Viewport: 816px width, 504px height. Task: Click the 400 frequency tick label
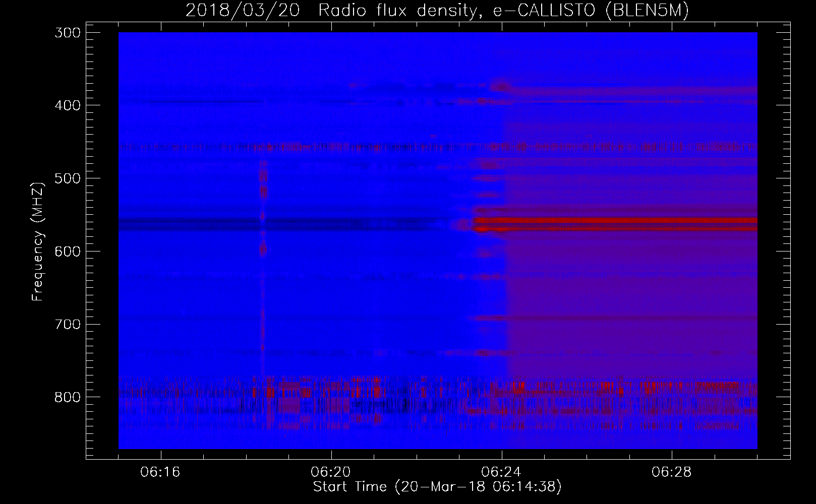[67, 105]
